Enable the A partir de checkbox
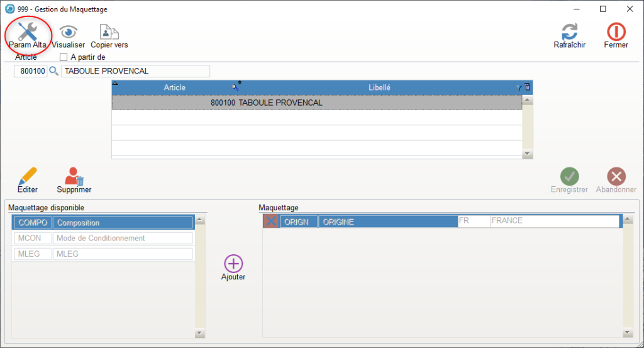 pyautogui.click(x=63, y=57)
